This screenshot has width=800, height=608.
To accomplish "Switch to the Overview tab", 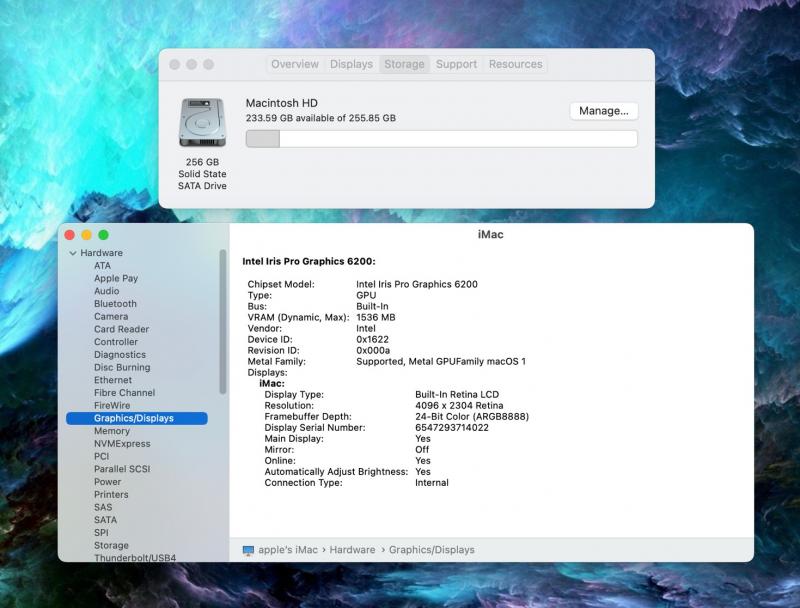I will [x=294, y=64].
